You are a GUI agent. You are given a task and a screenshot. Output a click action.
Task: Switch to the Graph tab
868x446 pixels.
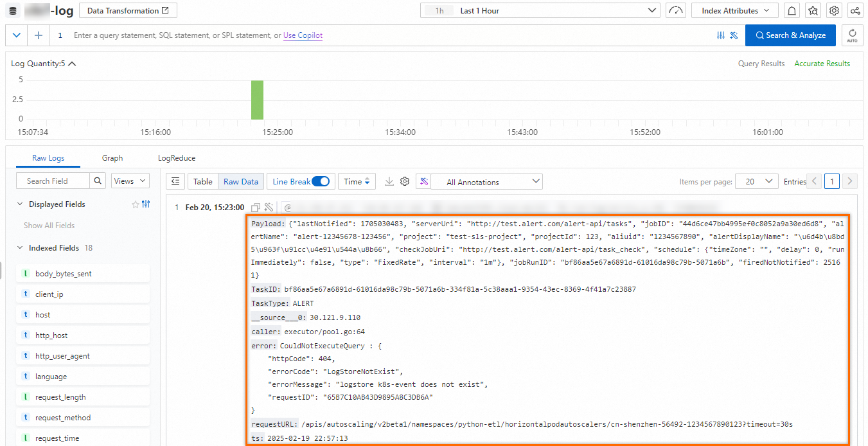(x=112, y=157)
